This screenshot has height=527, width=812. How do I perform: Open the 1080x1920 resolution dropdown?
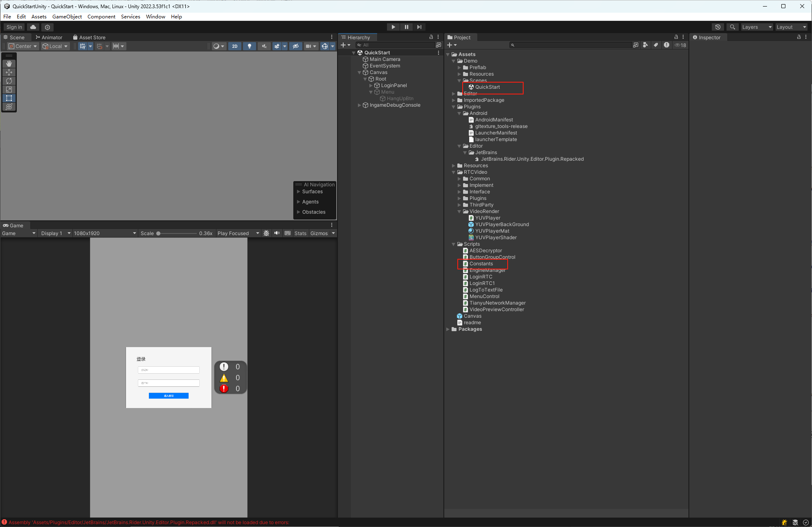pos(105,233)
